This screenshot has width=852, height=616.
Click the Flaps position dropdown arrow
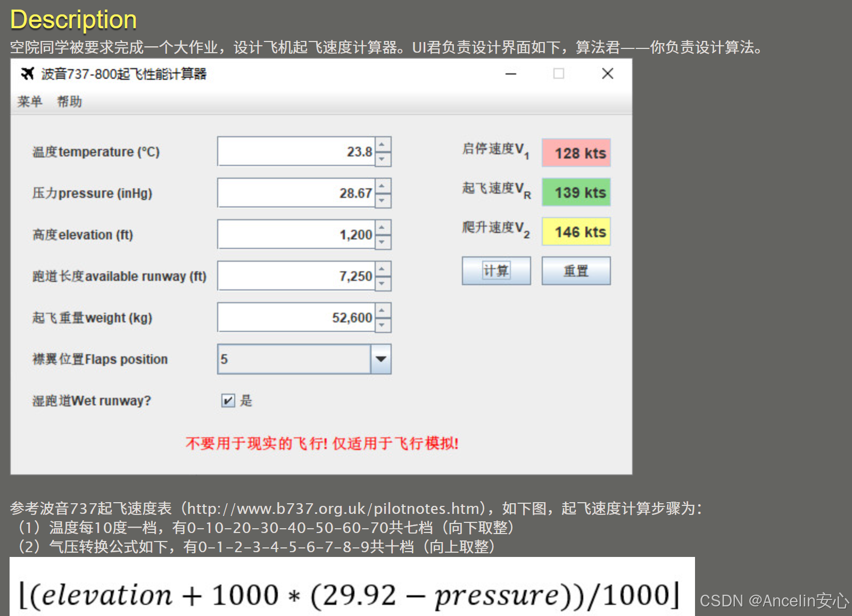tap(381, 359)
